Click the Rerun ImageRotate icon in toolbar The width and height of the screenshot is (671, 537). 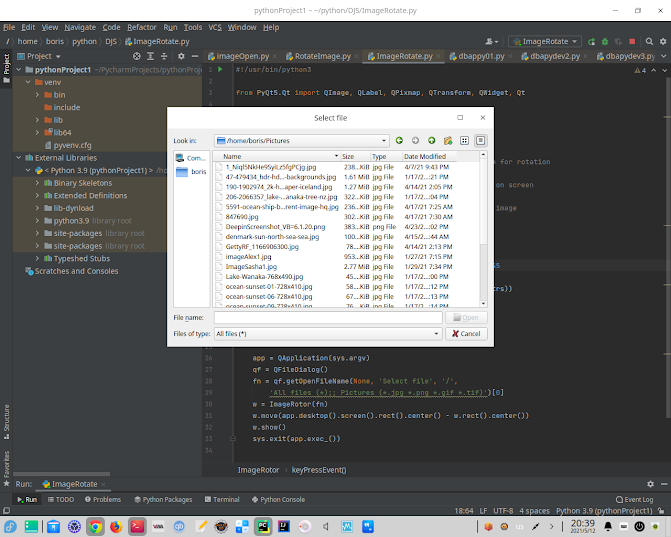(x=591, y=42)
